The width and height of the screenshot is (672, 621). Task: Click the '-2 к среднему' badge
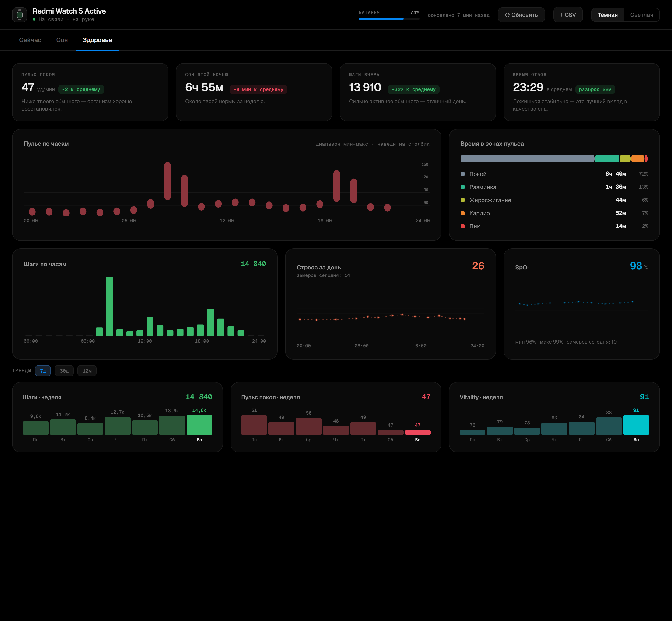[81, 89]
